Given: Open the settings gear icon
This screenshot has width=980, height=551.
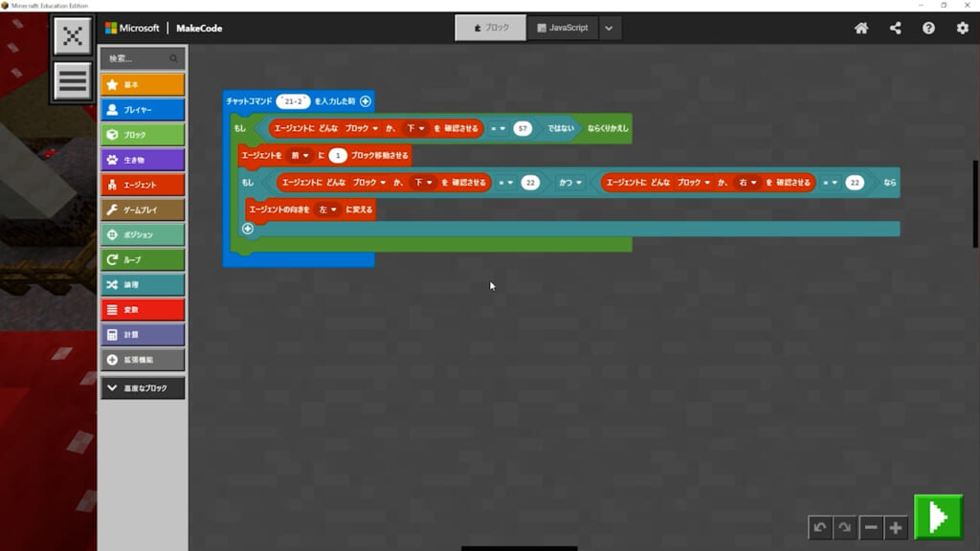Looking at the screenshot, I should (x=962, y=28).
